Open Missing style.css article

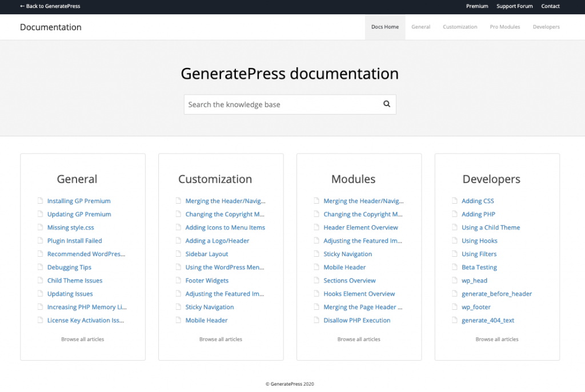[x=70, y=227]
